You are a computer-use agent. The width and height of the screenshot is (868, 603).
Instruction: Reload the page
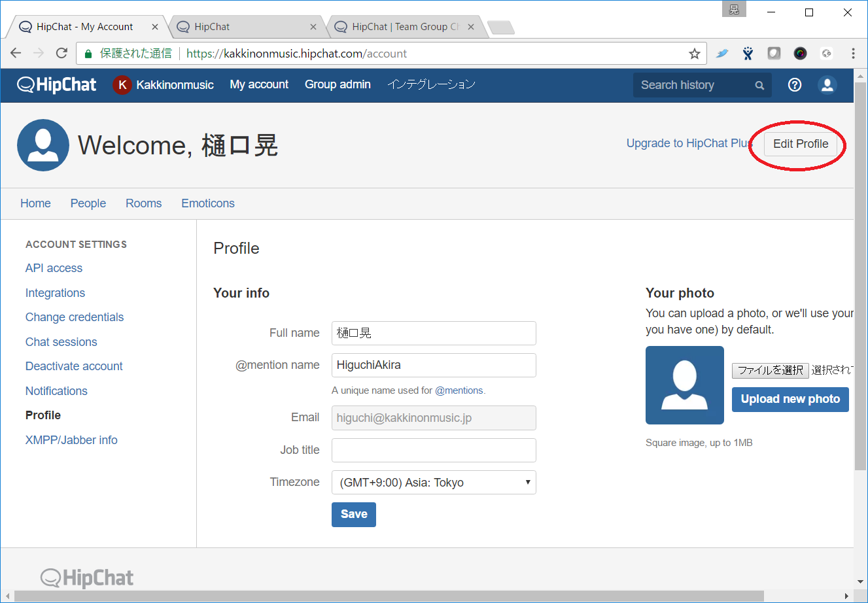point(61,54)
